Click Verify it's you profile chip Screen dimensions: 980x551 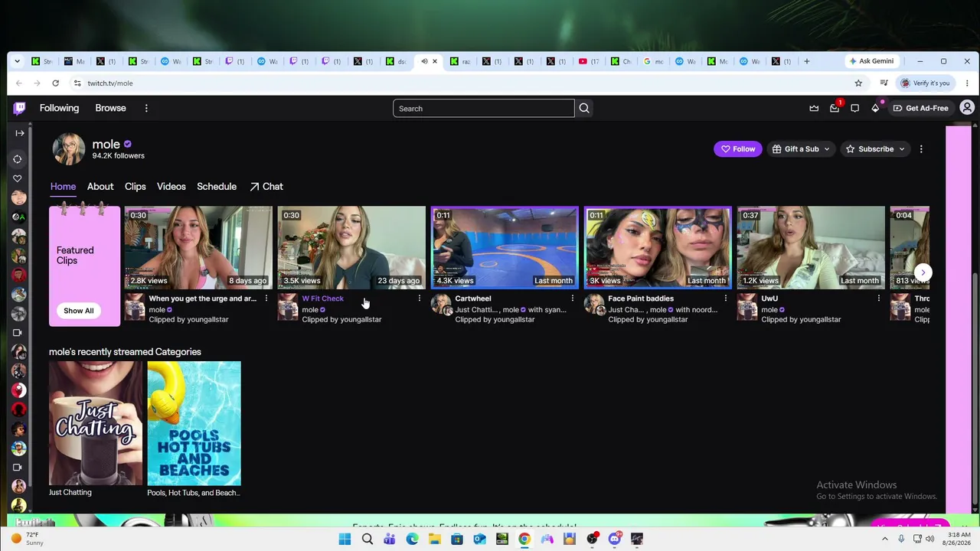point(925,83)
